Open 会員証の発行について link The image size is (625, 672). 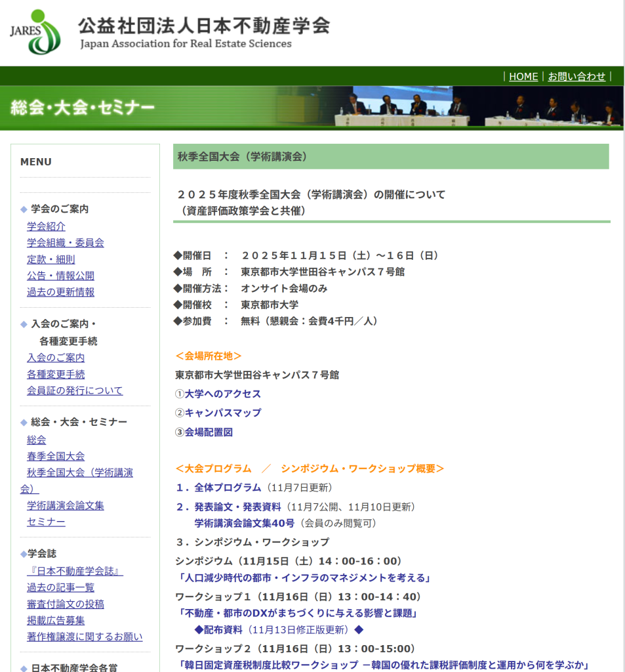[75, 390]
